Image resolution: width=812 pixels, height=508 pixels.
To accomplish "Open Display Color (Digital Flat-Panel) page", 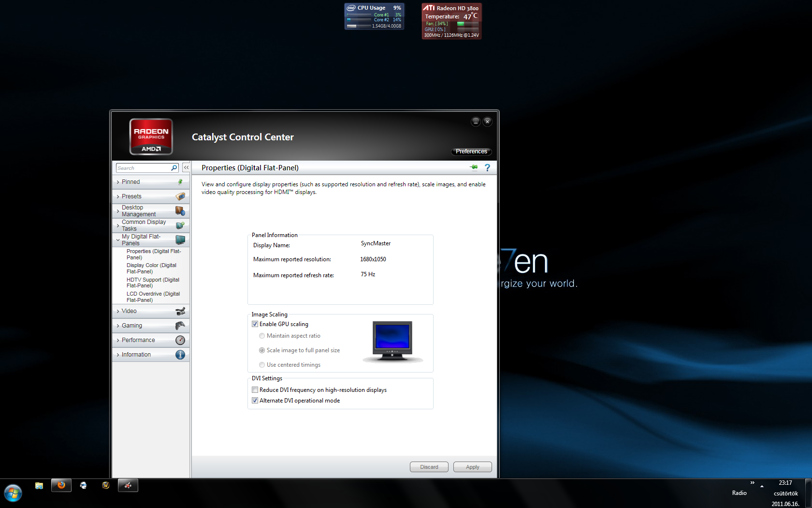I will pyautogui.click(x=151, y=269).
